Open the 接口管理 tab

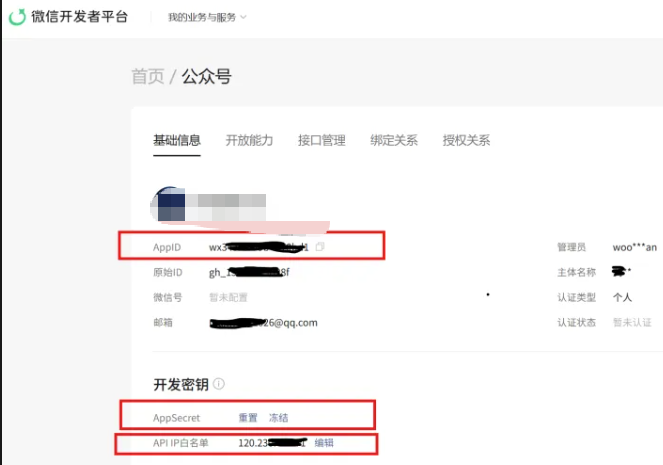(x=322, y=140)
